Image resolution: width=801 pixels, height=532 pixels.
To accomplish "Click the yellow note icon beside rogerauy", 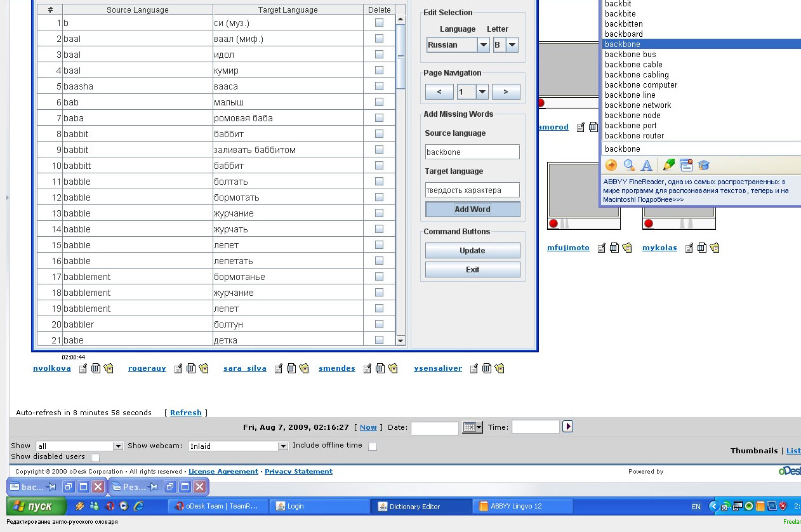I will pyautogui.click(x=204, y=368).
